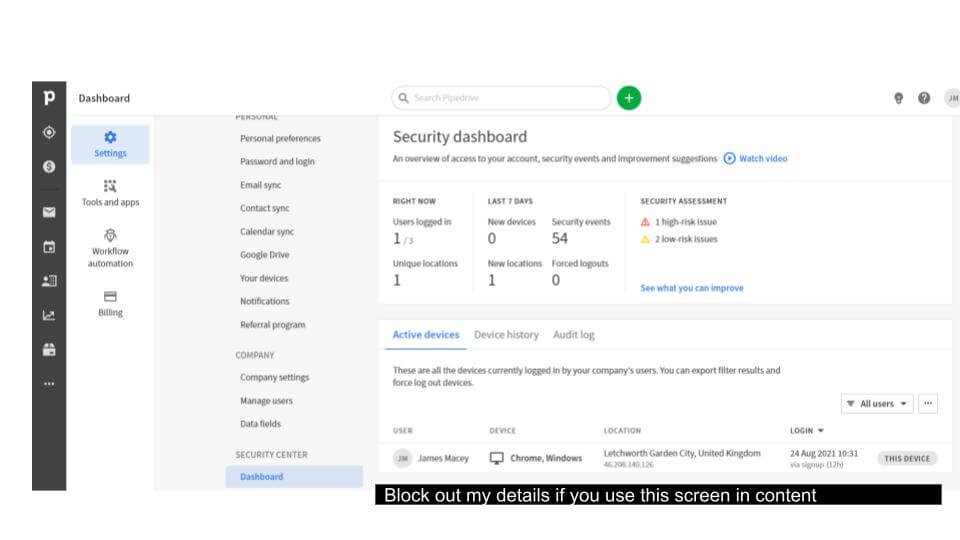
Task: Click the 2 low-risk issues text
Action: pyautogui.click(x=686, y=239)
